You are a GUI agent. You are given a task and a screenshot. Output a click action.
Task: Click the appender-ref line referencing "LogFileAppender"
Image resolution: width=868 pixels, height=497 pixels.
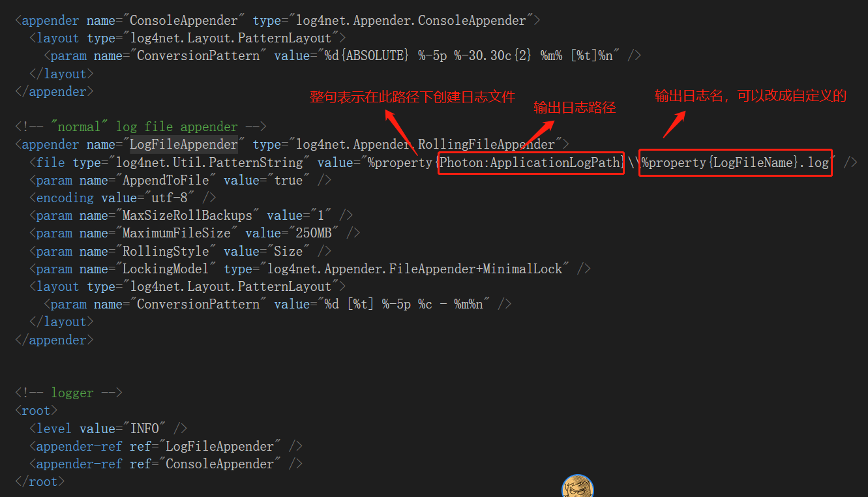tap(166, 446)
